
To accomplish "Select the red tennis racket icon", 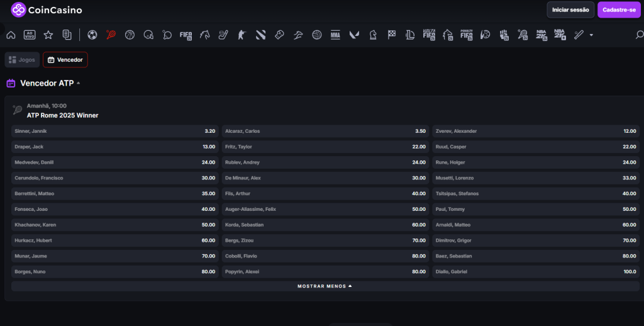I will point(111,35).
